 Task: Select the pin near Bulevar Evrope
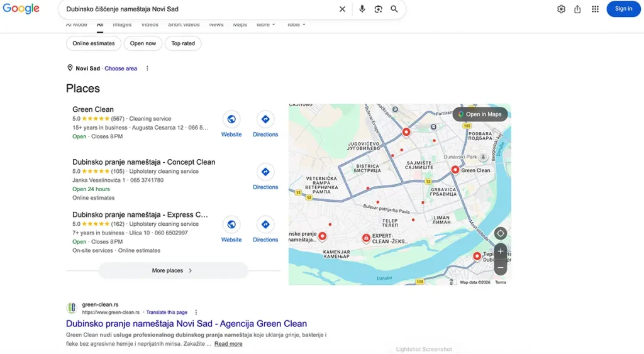[x=406, y=132]
